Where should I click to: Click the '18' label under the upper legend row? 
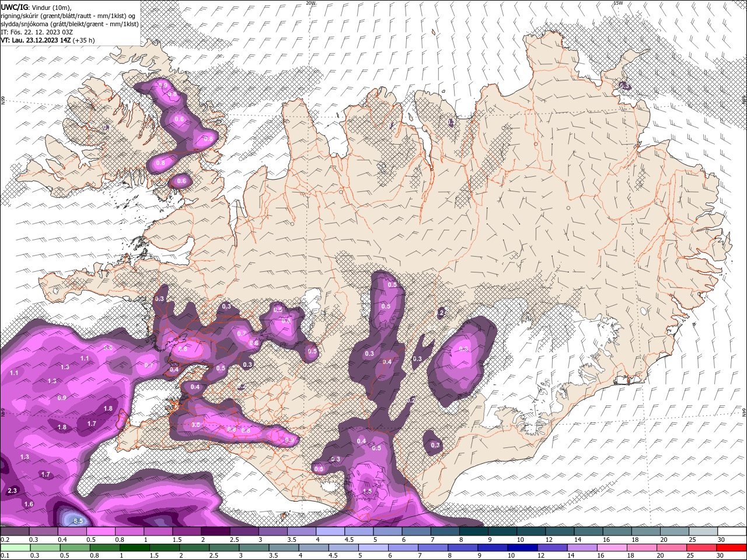coord(635,540)
